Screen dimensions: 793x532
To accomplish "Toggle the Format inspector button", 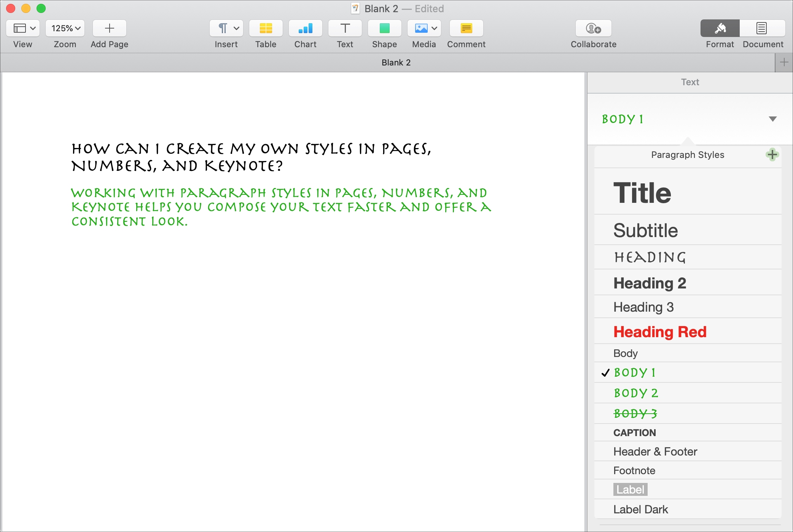I will tap(720, 28).
